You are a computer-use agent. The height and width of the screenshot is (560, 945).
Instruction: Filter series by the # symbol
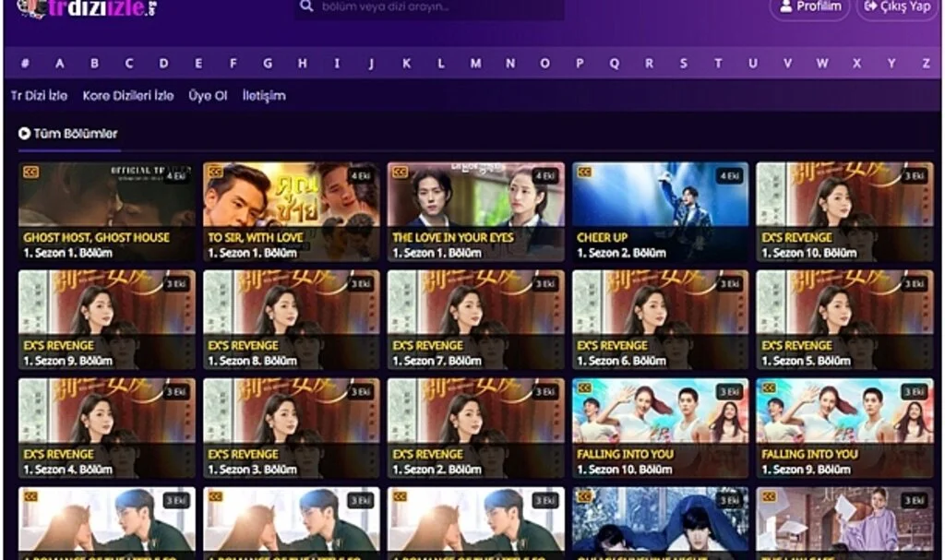click(25, 64)
